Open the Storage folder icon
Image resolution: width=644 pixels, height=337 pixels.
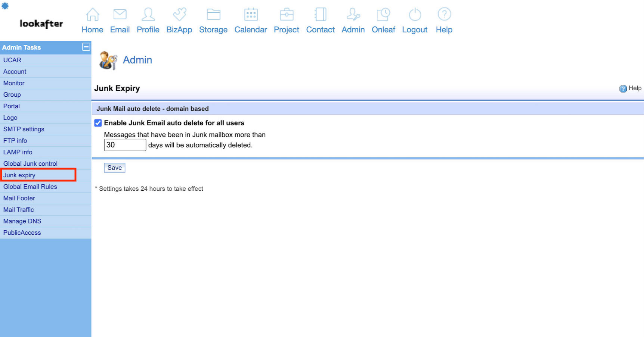click(x=213, y=15)
